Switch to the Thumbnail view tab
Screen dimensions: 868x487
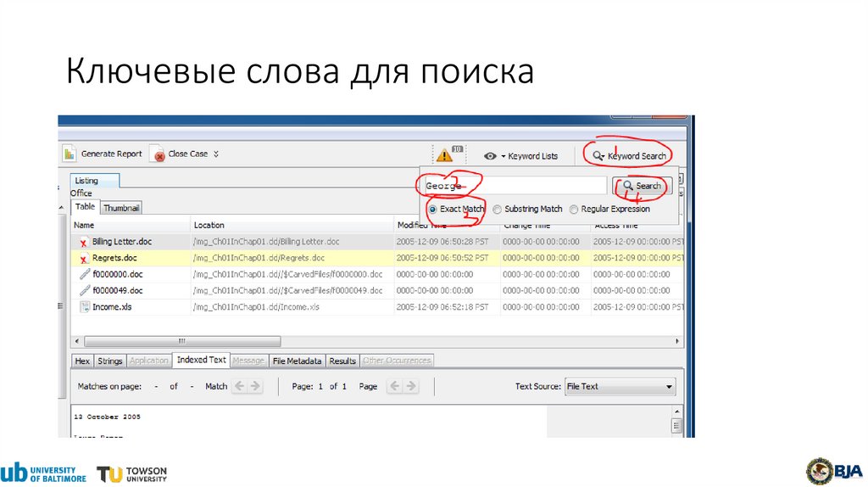click(x=121, y=208)
